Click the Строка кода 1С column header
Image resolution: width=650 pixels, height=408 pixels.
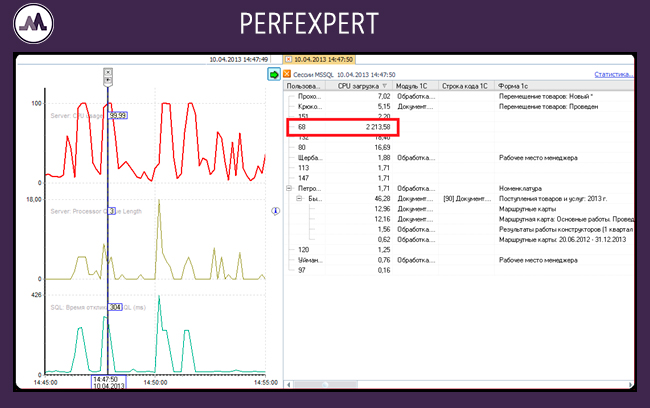466,86
